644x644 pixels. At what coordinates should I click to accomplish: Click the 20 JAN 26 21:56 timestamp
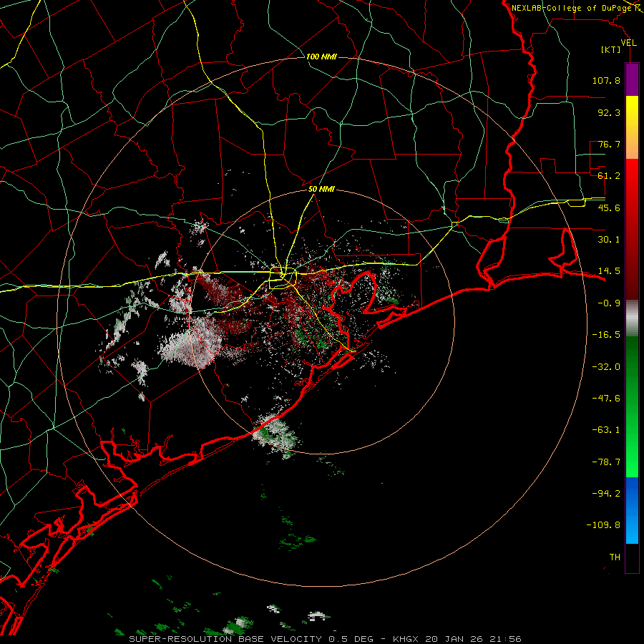pyautogui.click(x=474, y=639)
